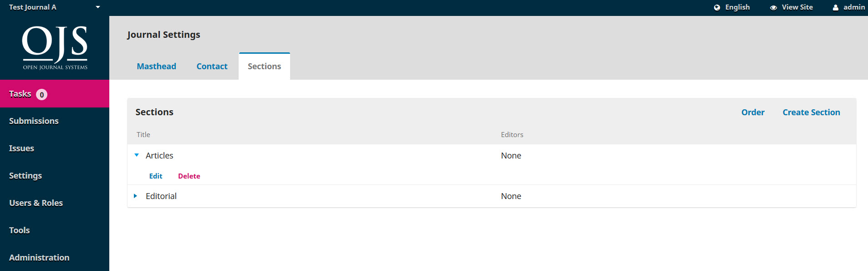Click the eye icon beside View Site
Viewport: 868px width, 271px height.
point(772,7)
